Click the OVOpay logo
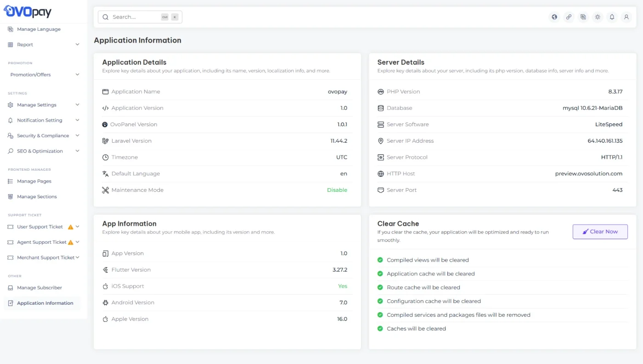This screenshot has width=643, height=364. pos(28,11)
